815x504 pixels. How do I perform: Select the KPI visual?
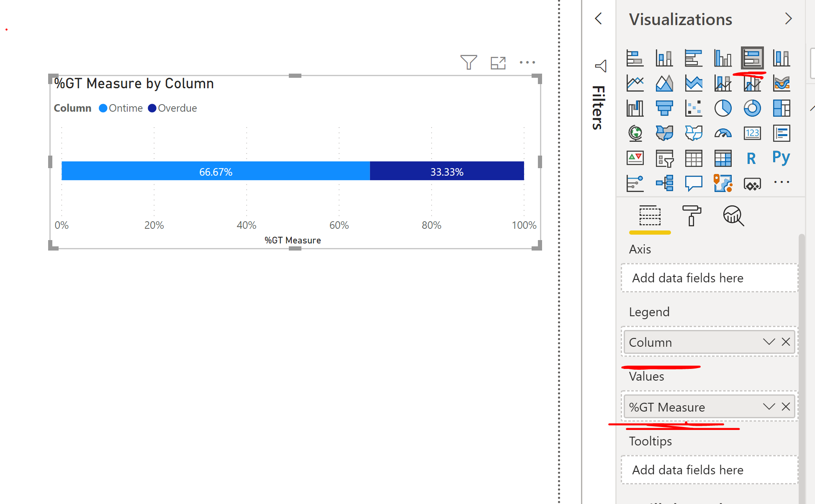(x=635, y=159)
